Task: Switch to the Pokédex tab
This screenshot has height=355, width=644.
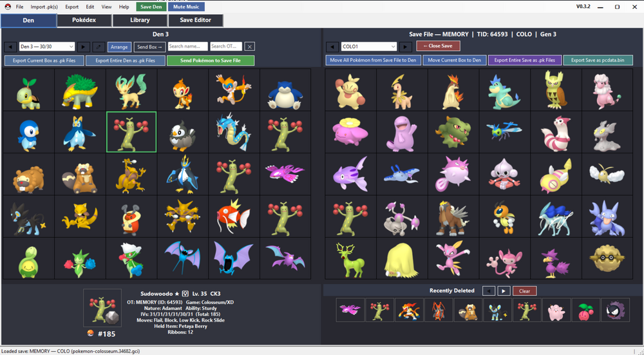Action: [84, 20]
